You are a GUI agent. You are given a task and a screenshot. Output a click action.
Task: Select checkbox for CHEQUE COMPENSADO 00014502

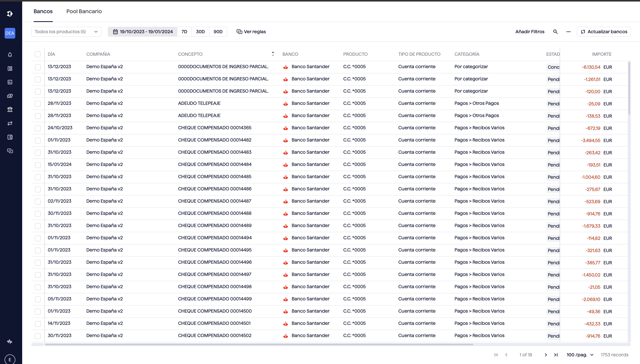coord(38,336)
